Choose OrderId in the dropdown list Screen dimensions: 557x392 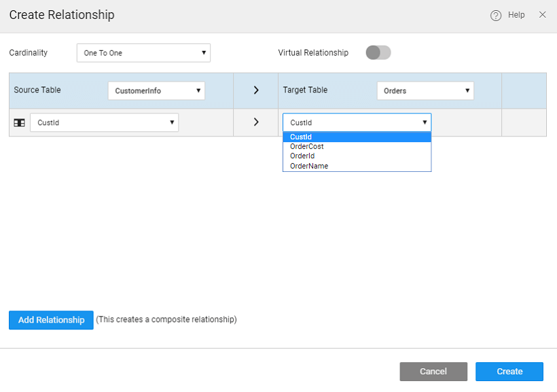coord(357,156)
